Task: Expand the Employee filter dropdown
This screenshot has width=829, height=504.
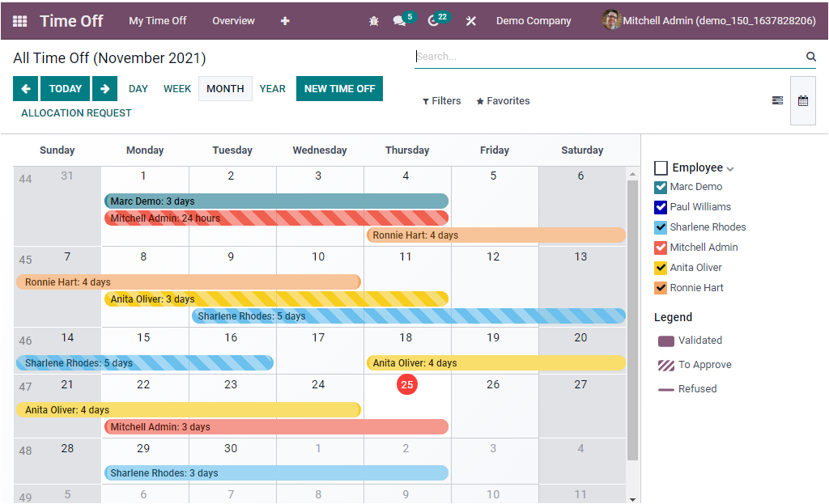Action: click(x=729, y=167)
